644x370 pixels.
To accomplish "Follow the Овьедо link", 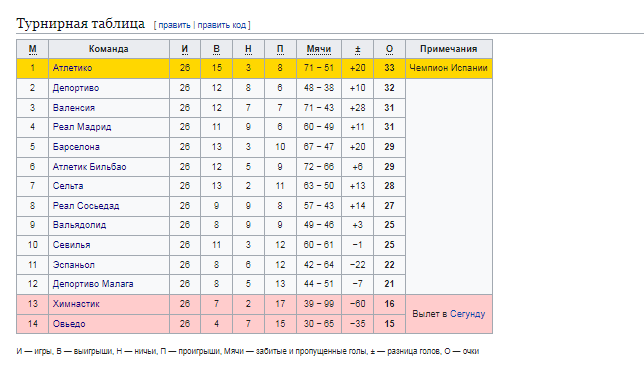I will [x=69, y=324].
